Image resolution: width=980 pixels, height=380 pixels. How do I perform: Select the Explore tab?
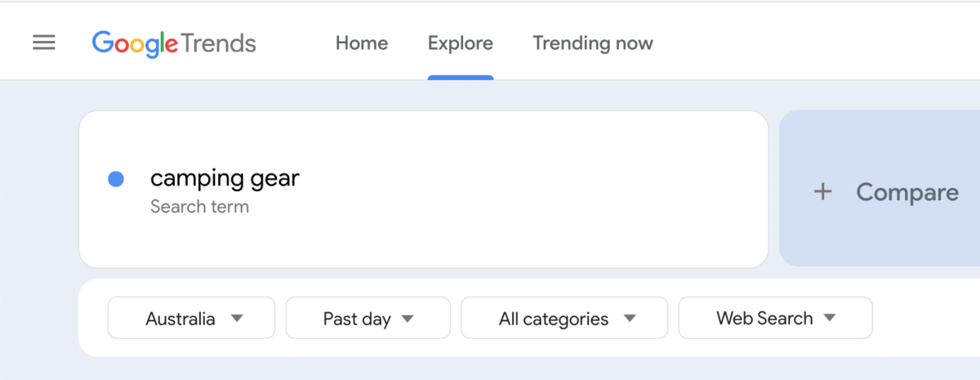pos(461,43)
